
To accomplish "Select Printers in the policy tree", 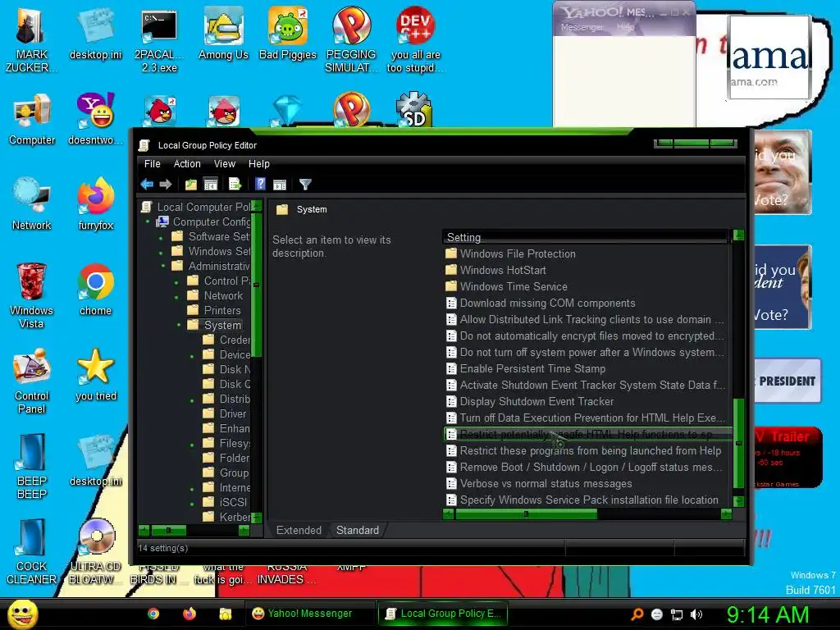I will pos(221,310).
